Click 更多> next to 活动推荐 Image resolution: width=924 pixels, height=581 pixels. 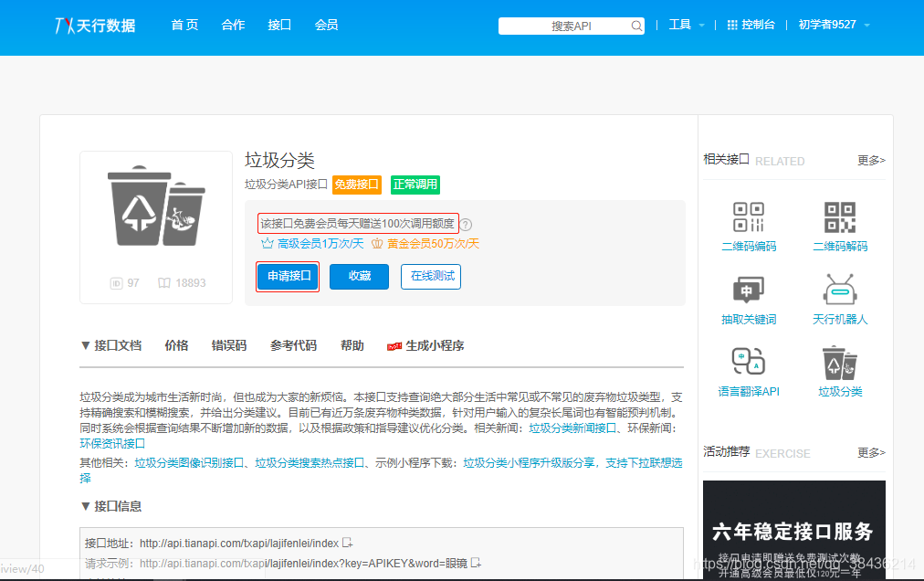[x=871, y=452]
